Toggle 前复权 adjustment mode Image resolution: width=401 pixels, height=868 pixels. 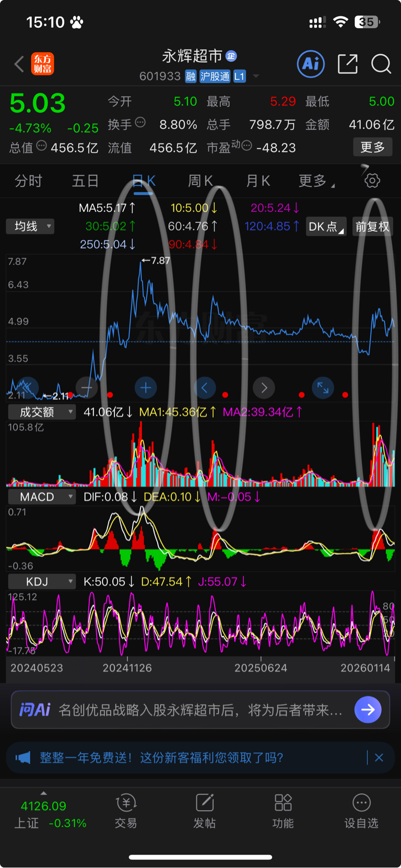(x=372, y=227)
